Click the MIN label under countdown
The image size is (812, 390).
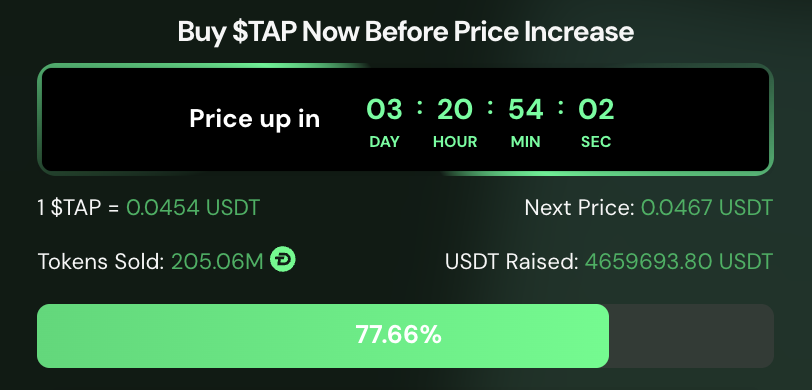pyautogui.click(x=526, y=142)
